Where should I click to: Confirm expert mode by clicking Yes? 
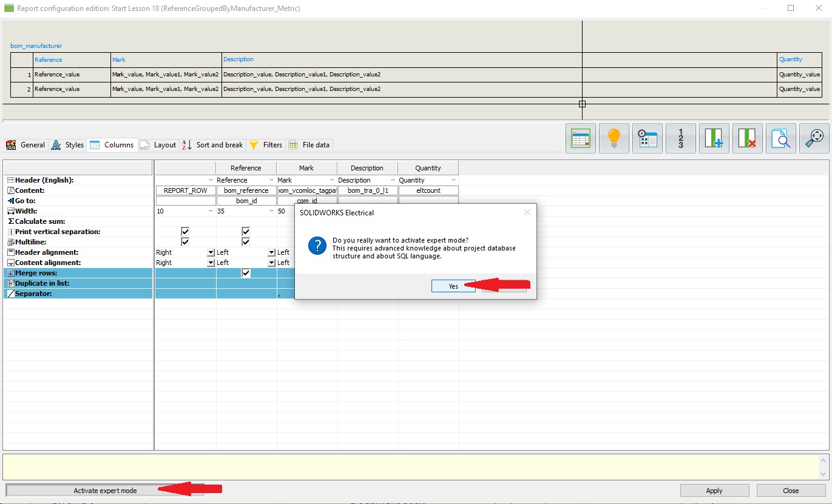[x=453, y=286]
